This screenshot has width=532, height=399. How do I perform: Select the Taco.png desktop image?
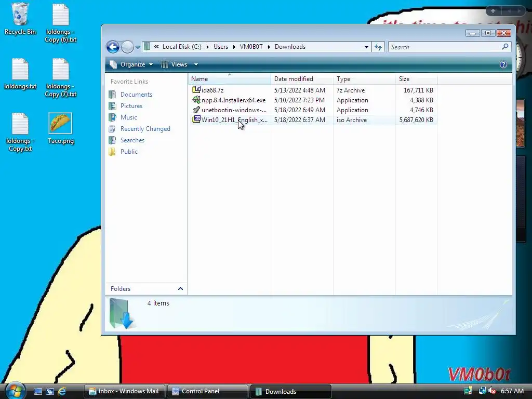60,128
